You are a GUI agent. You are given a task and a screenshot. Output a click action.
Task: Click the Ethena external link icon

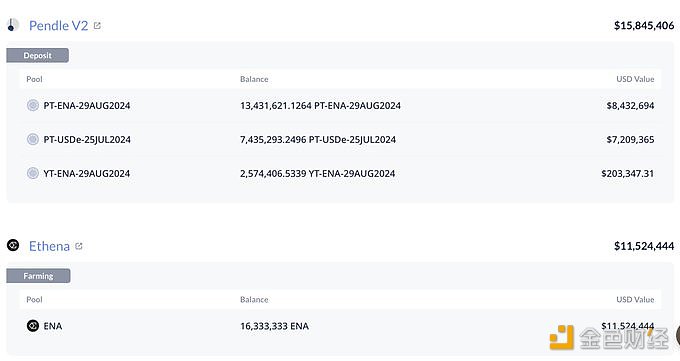78,246
